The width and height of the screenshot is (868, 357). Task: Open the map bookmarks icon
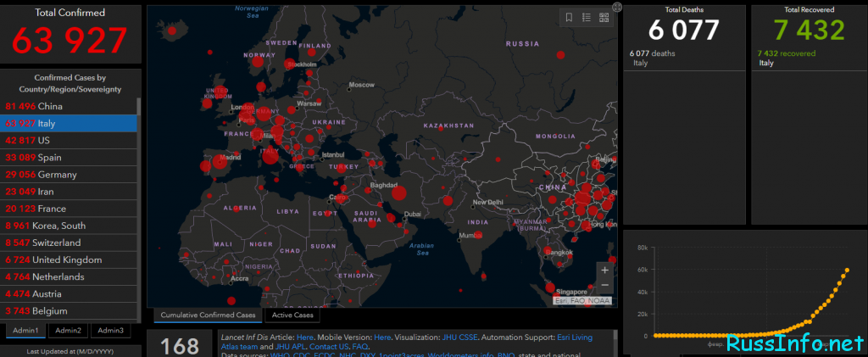click(569, 18)
